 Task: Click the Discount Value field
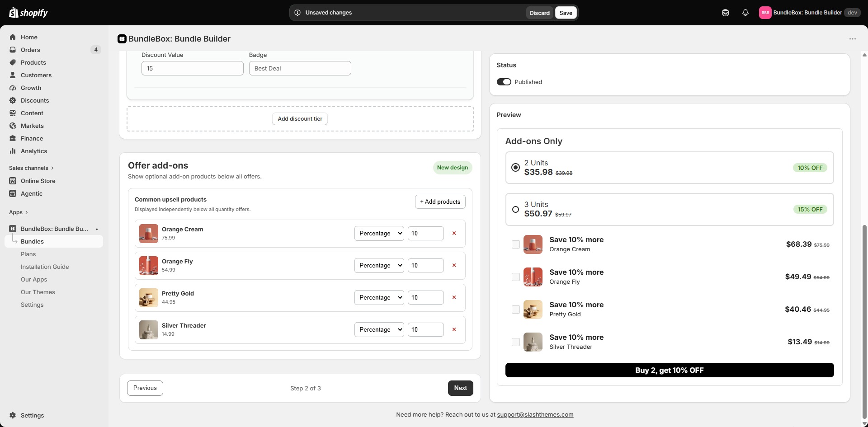[193, 68]
